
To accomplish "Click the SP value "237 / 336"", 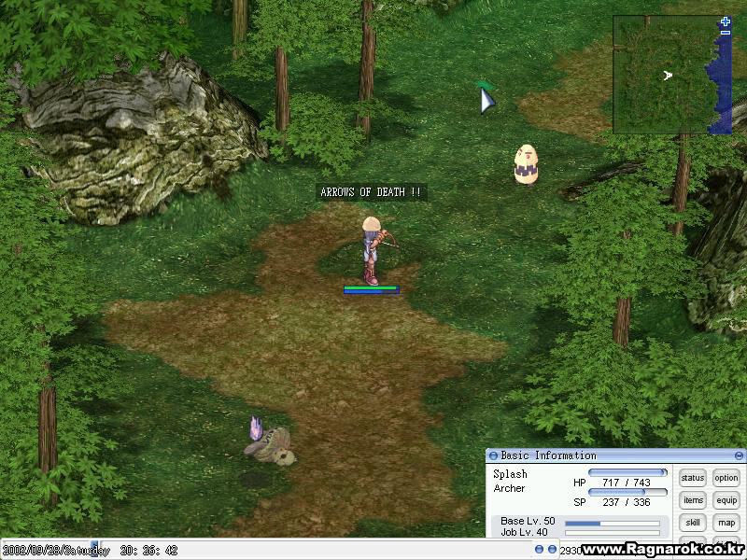I will click(x=627, y=502).
